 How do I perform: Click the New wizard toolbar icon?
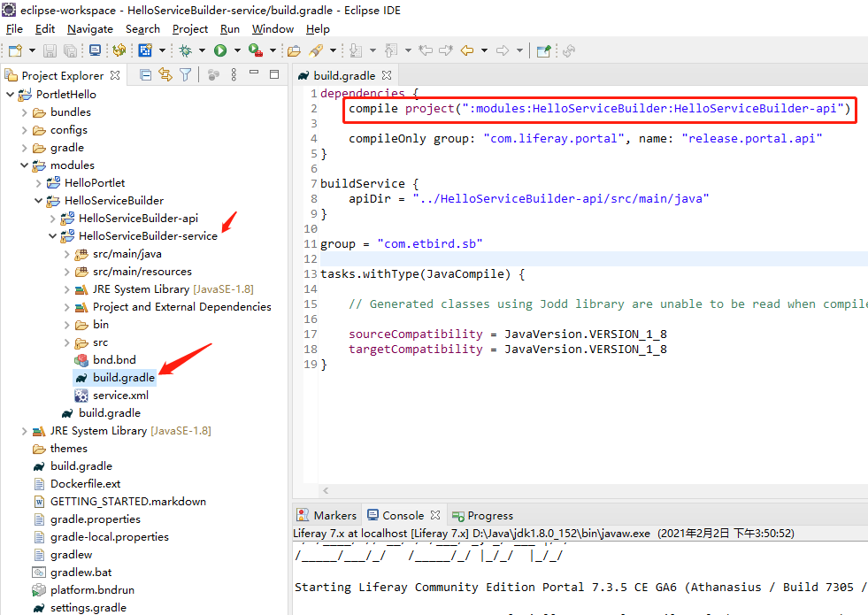point(16,50)
